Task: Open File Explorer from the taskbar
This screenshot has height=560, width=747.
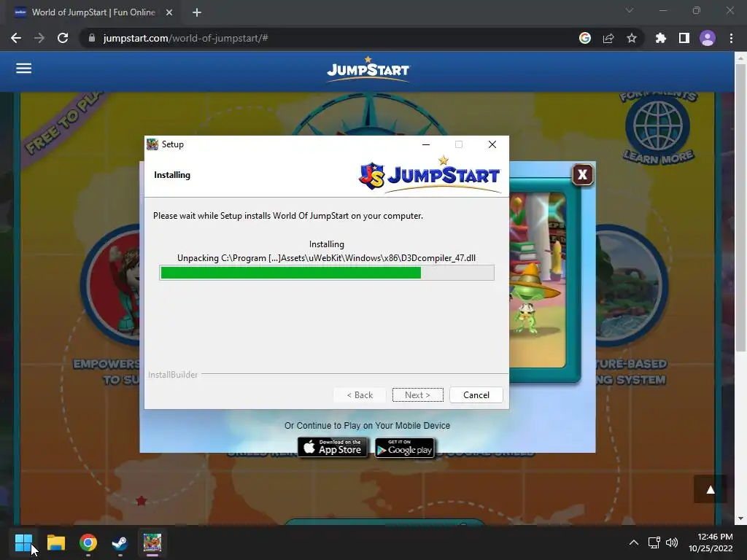Action: pyautogui.click(x=55, y=542)
